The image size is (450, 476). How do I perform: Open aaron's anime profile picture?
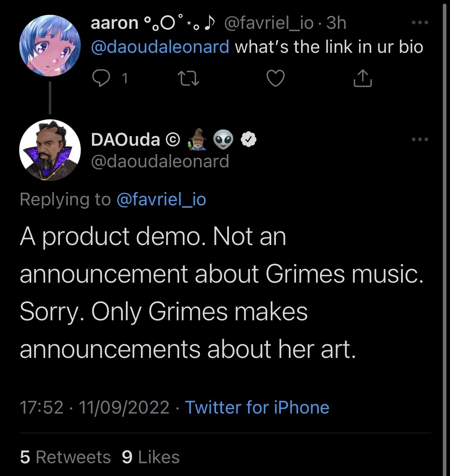point(50,46)
